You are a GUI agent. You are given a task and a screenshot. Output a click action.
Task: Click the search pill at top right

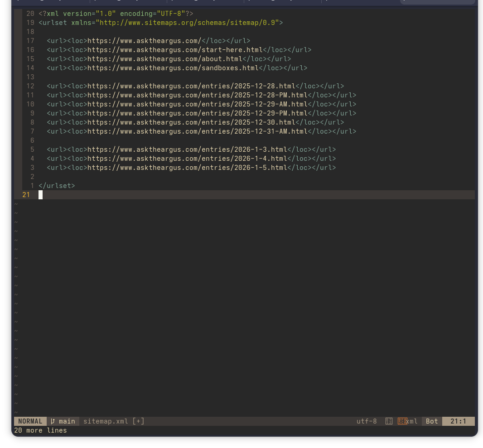click(437, 2)
